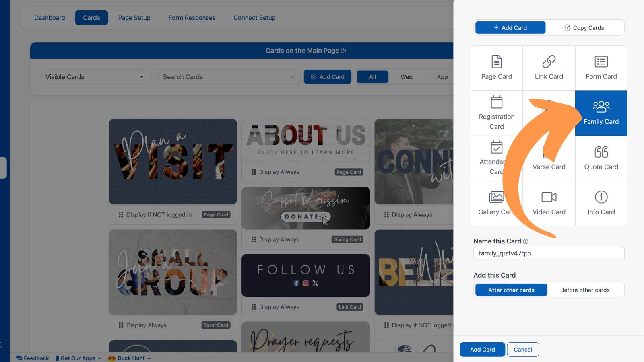The image size is (644, 362).
Task: Expand the Duck Hunt menu
Action: click(x=129, y=358)
